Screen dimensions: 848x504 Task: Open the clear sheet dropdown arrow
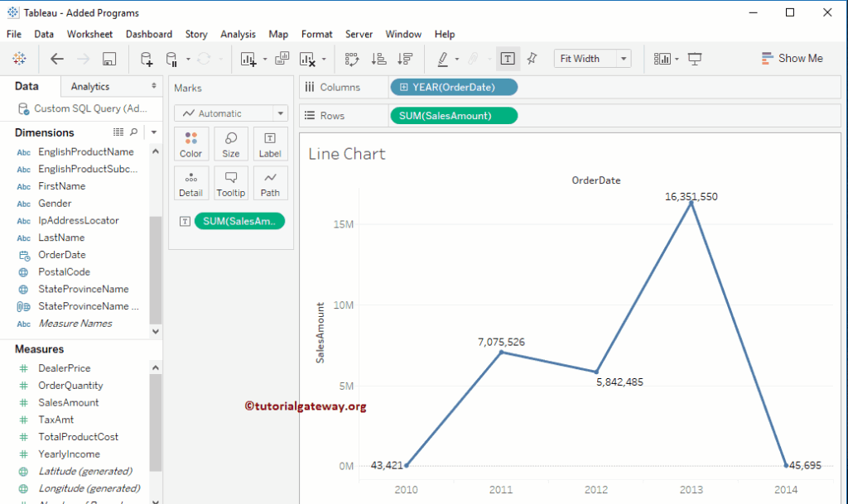point(324,59)
